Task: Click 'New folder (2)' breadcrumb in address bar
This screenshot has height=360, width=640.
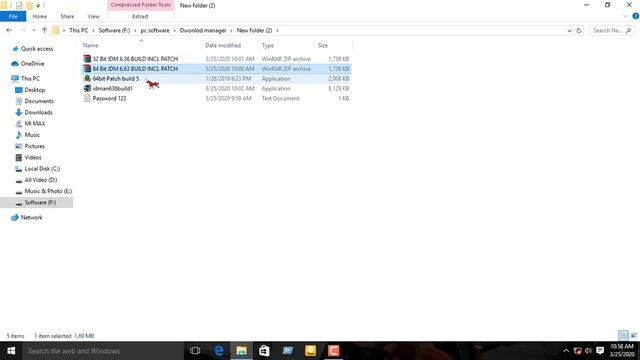Action: pos(254,31)
